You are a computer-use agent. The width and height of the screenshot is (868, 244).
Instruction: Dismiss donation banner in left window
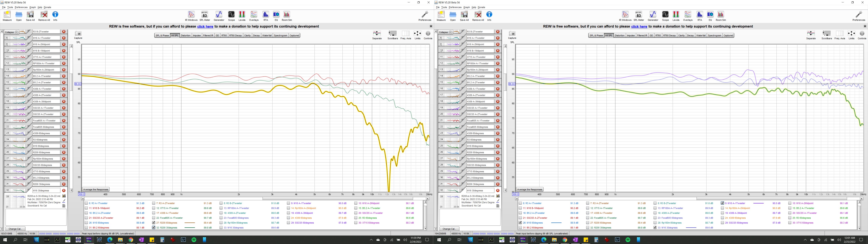coord(431,26)
